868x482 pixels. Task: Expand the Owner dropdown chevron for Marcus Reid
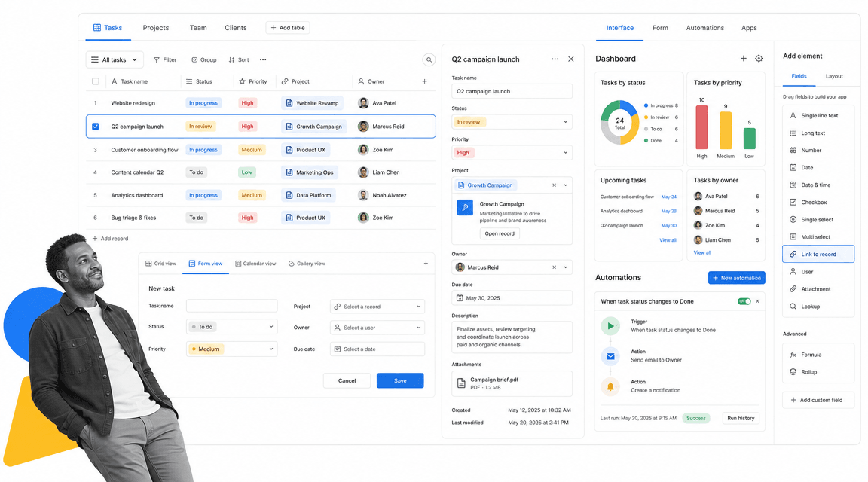[565, 267]
